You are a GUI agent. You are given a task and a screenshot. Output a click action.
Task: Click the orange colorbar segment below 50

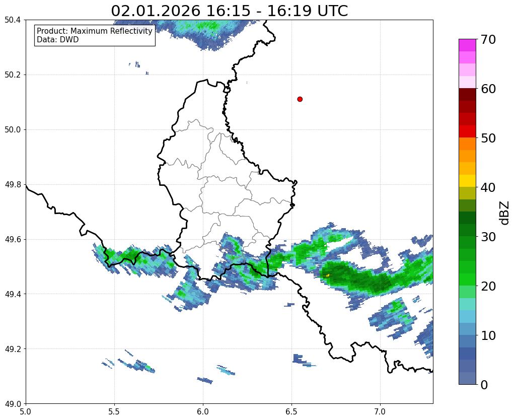point(467,144)
